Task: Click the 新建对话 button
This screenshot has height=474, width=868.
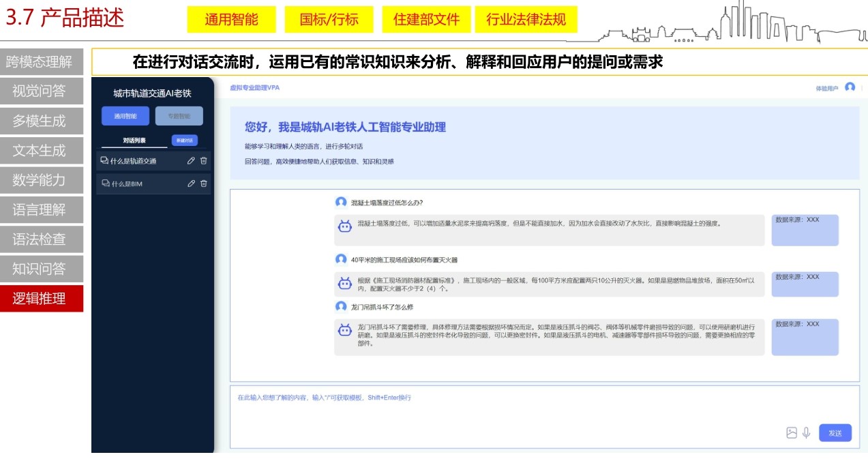Action: pos(184,140)
